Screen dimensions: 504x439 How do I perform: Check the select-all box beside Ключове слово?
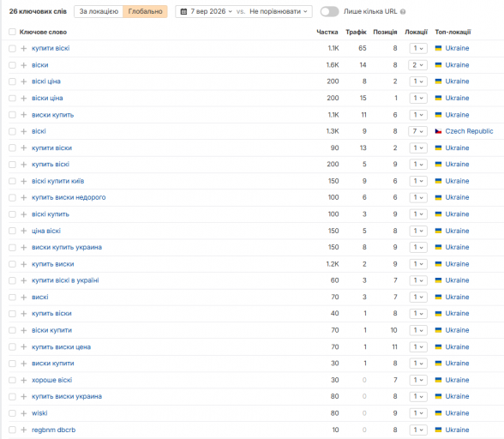click(12, 32)
